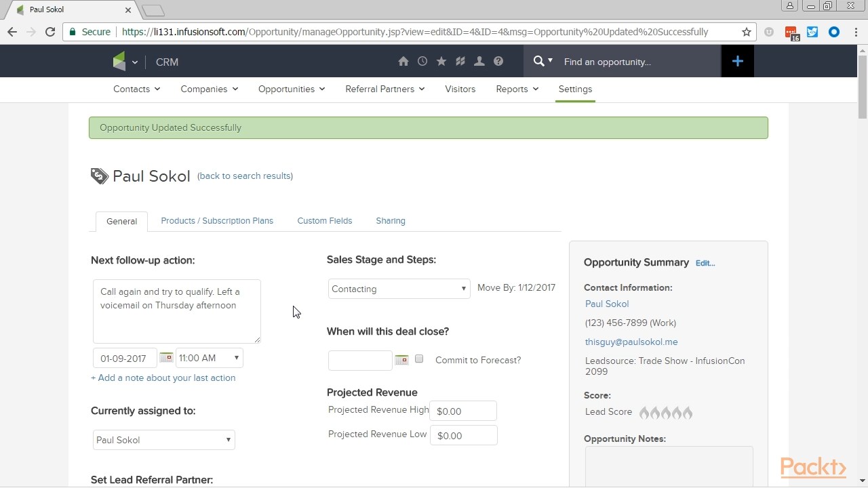
Task: Open the Visitors menu item
Action: (460, 89)
